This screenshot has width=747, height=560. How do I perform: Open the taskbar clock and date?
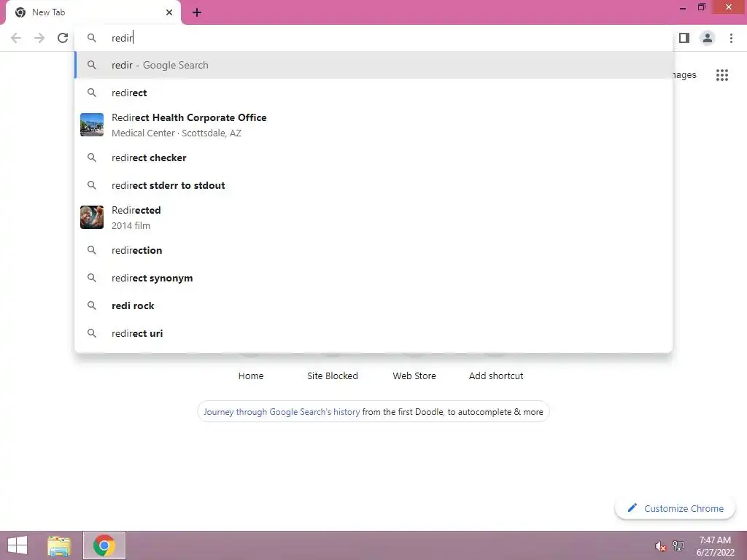point(715,545)
